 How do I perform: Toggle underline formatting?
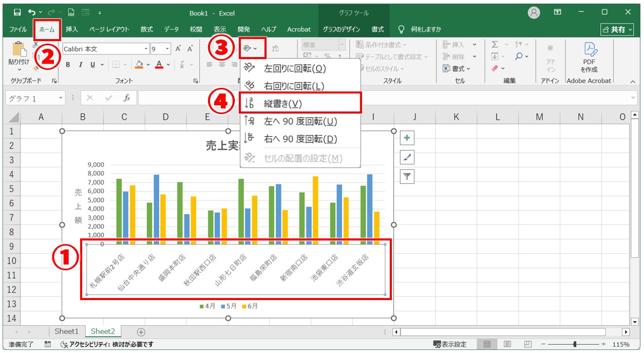pyautogui.click(x=93, y=65)
